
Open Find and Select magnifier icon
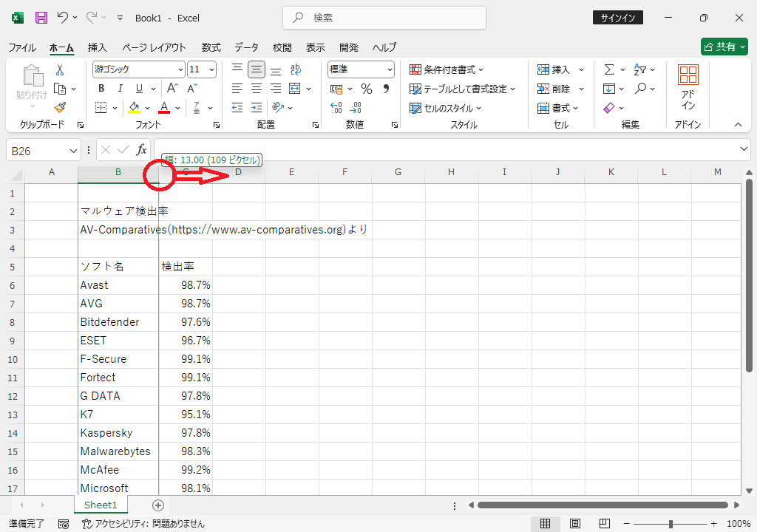click(x=641, y=89)
